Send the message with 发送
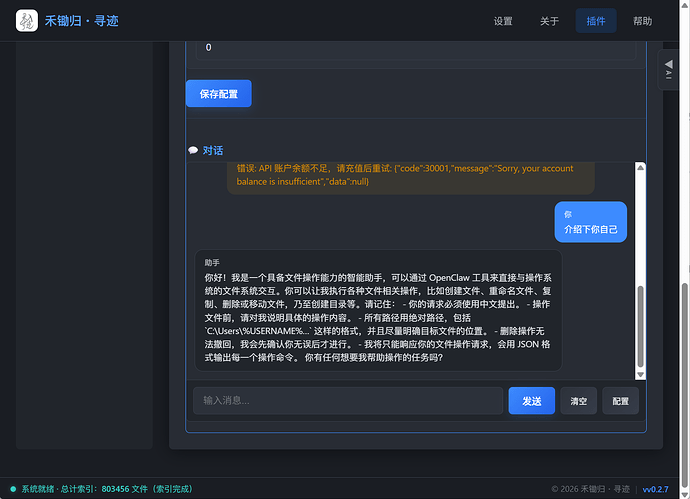The image size is (690, 499). click(x=532, y=401)
